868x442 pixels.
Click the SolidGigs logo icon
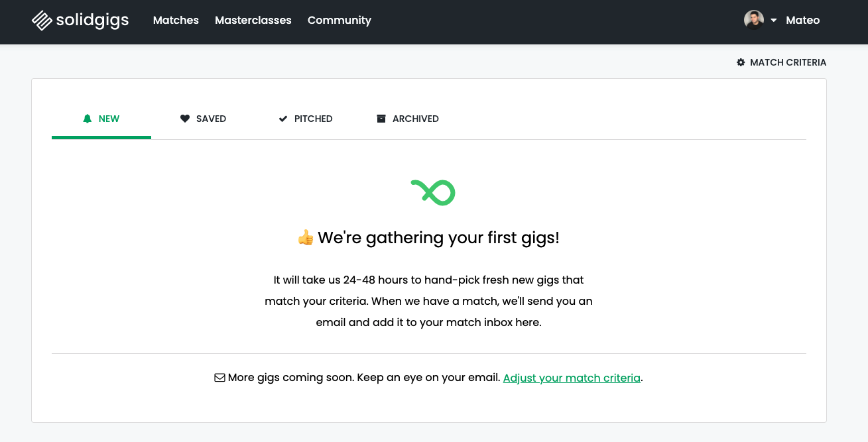click(x=42, y=21)
